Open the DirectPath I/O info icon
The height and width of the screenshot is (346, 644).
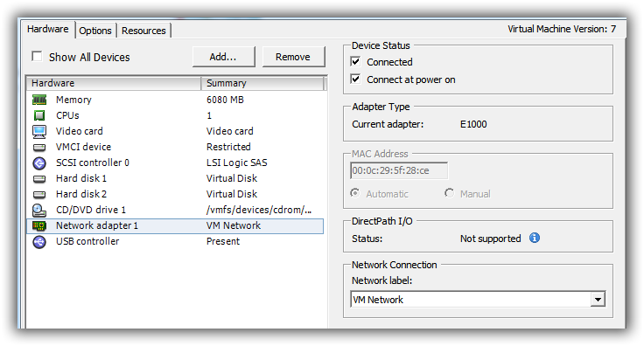[535, 238]
